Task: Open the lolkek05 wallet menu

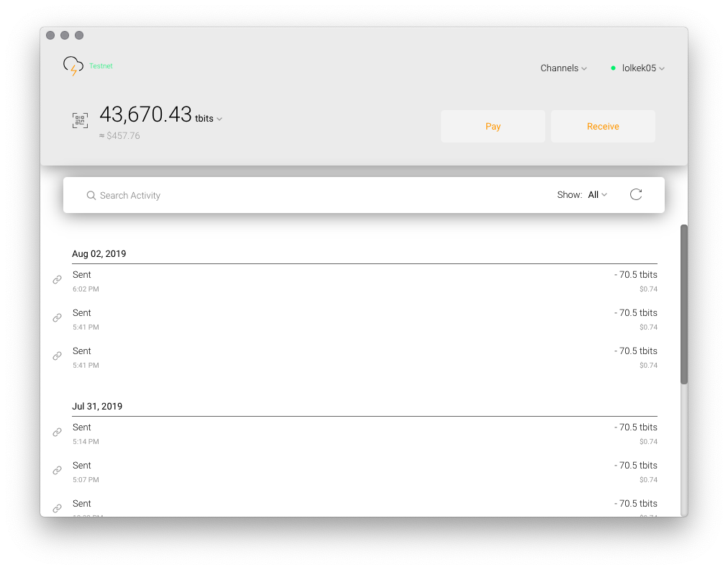Action: 643,68
